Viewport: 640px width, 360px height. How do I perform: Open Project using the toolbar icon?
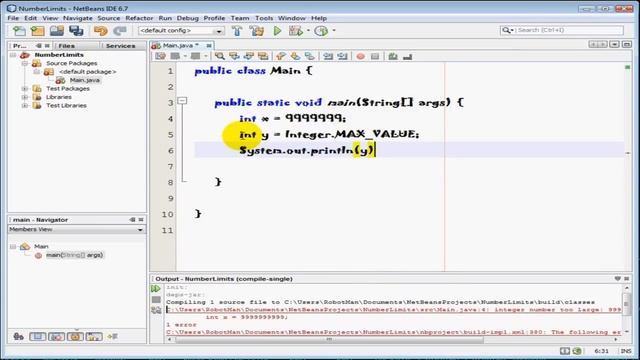pos(57,31)
